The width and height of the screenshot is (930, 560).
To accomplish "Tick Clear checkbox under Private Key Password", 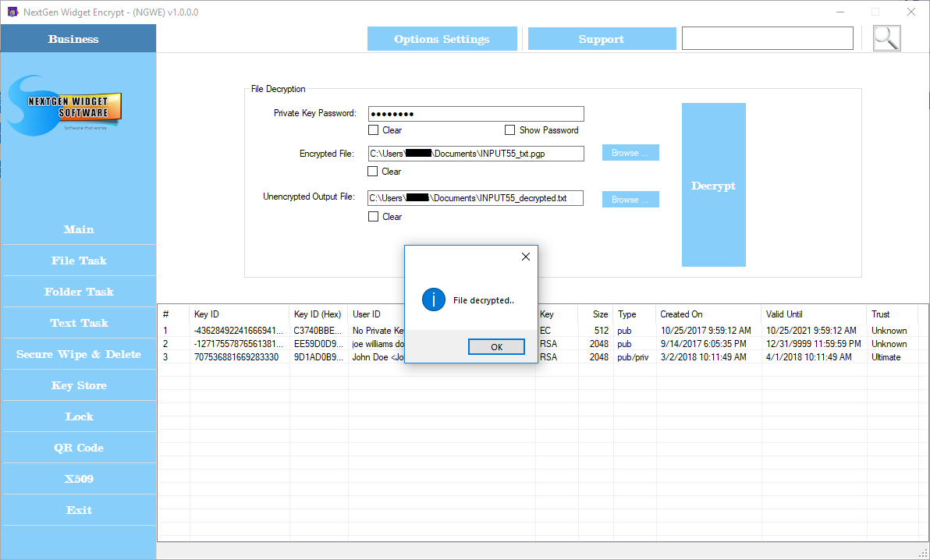I will (373, 130).
